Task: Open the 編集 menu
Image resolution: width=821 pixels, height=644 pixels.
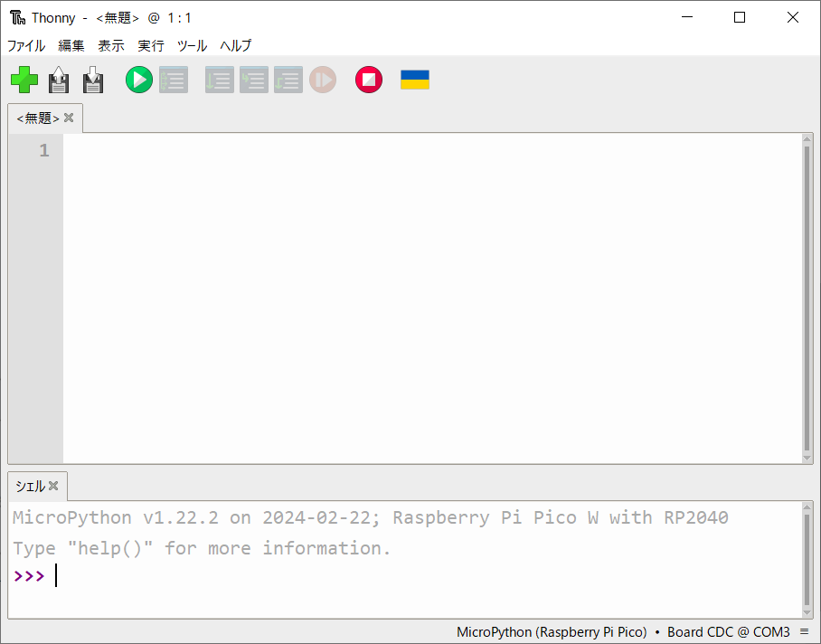Action: pyautogui.click(x=71, y=45)
